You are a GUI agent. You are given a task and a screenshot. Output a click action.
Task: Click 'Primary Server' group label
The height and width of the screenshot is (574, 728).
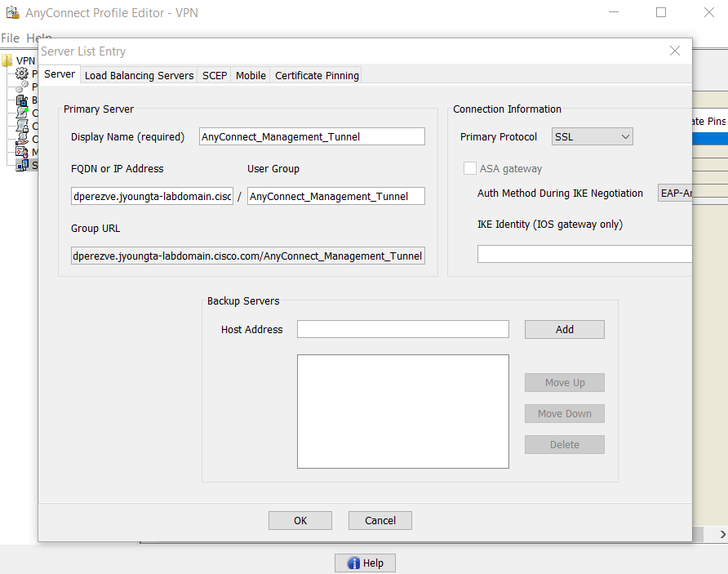(99, 109)
